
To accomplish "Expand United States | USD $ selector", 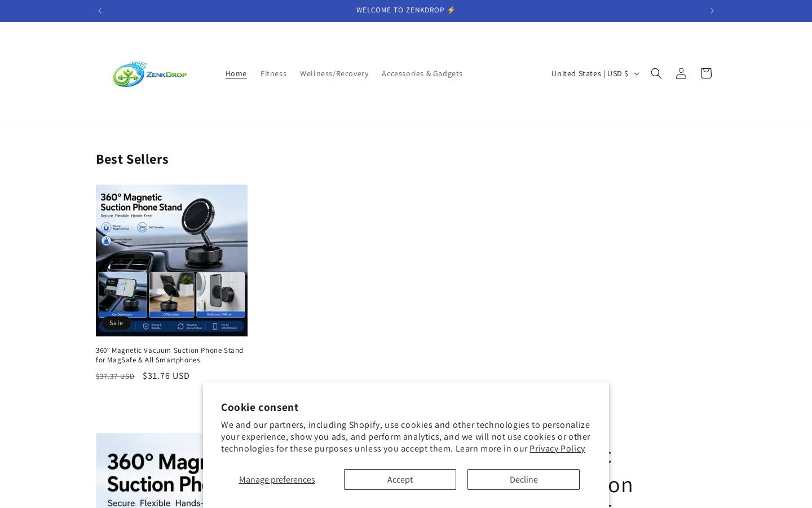I will point(595,73).
